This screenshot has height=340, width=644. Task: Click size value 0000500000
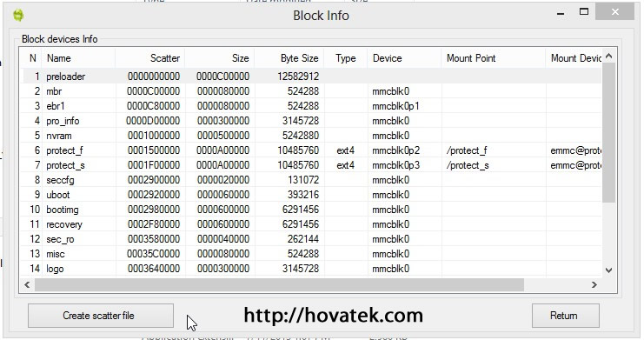[223, 136]
